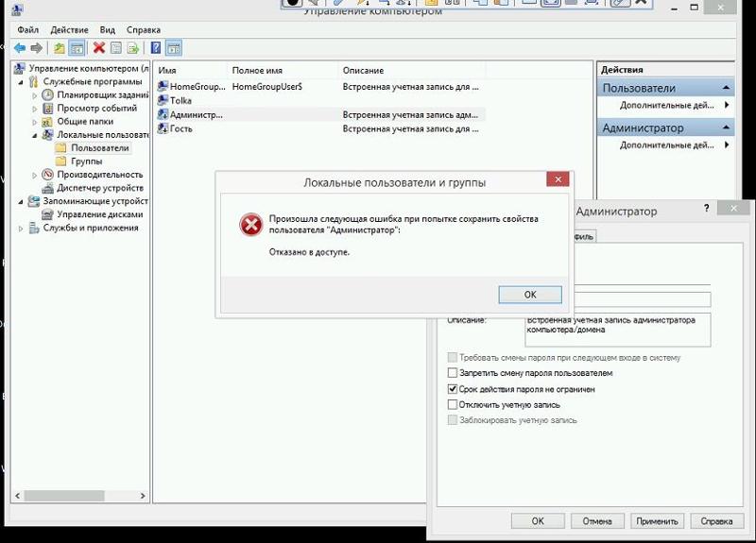Open Дополнительные действия under Администратор

coord(666,145)
